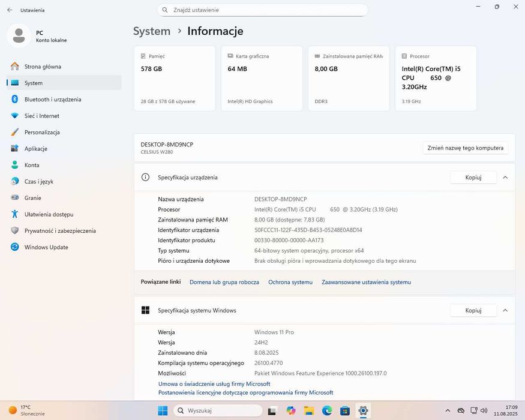
Task: Open Aplikacje settings
Action: [64, 149]
